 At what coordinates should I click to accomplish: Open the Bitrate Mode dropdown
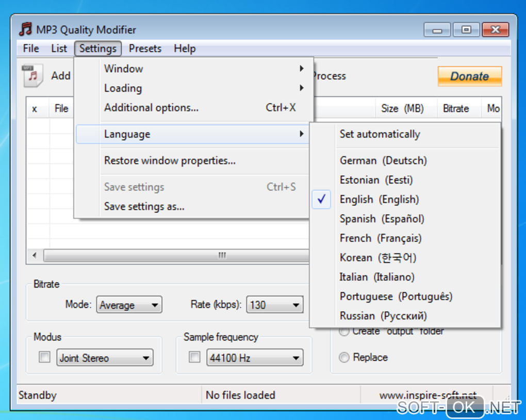(x=129, y=305)
